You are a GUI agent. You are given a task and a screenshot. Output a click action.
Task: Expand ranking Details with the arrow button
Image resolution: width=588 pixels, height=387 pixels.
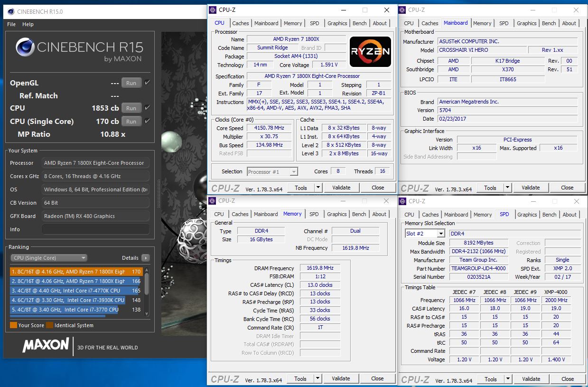145,258
